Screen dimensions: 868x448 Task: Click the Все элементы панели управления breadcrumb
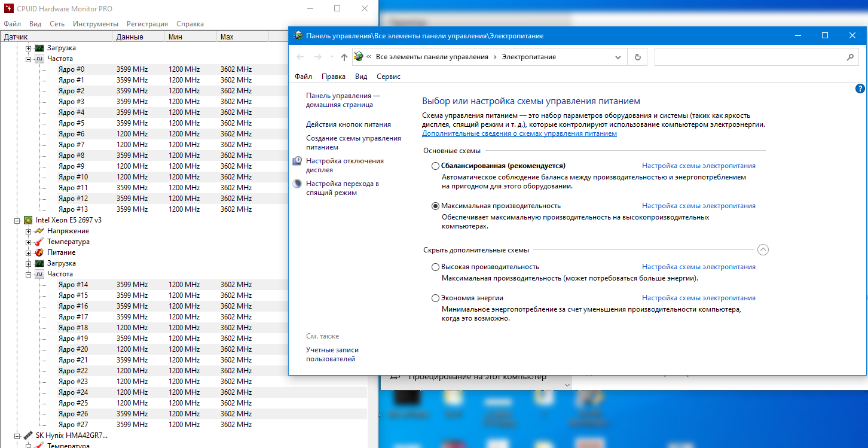[432, 57]
